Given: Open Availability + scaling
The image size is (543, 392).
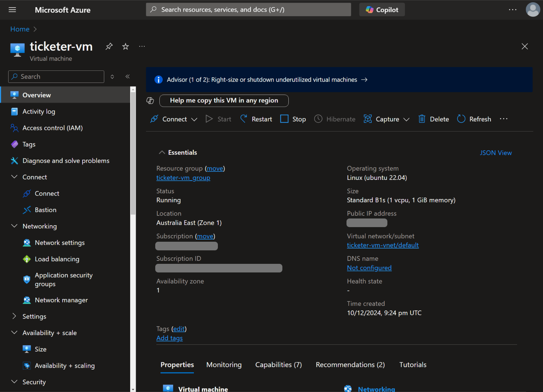Looking at the screenshot, I should pyautogui.click(x=65, y=366).
